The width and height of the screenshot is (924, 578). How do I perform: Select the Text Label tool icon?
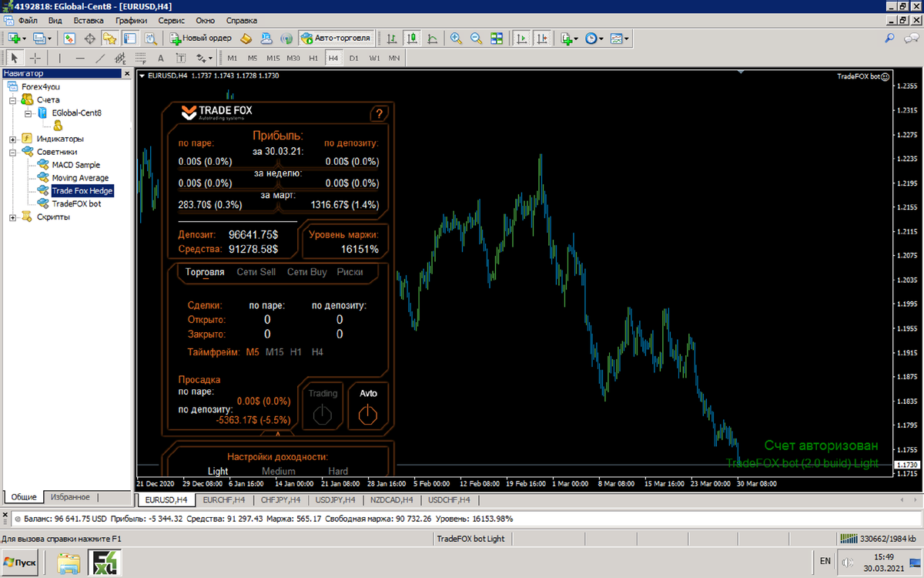tap(181, 58)
